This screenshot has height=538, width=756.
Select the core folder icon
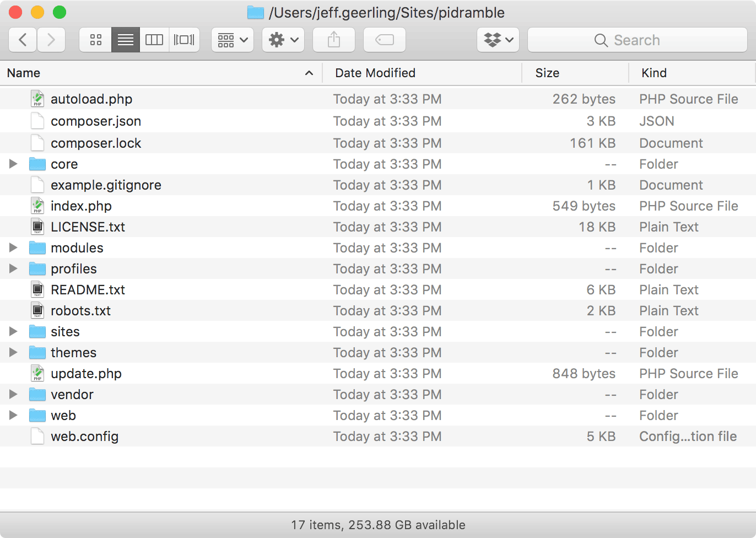[37, 164]
